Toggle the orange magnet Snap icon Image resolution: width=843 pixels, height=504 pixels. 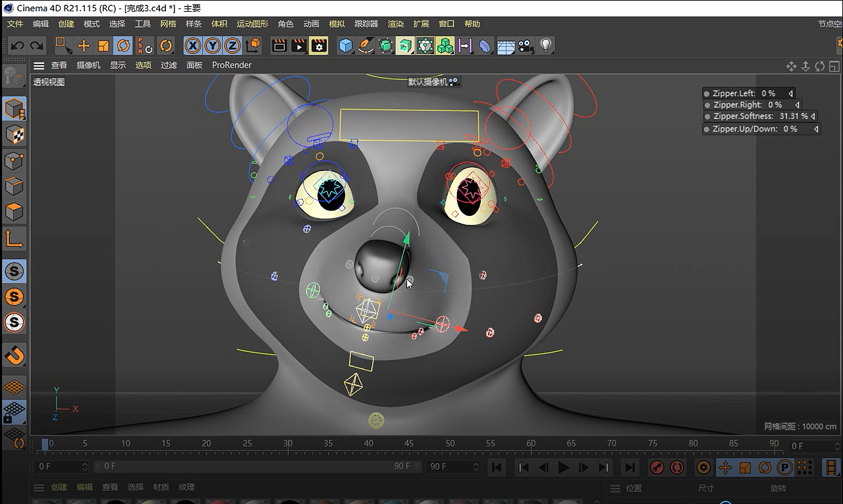coord(14,356)
